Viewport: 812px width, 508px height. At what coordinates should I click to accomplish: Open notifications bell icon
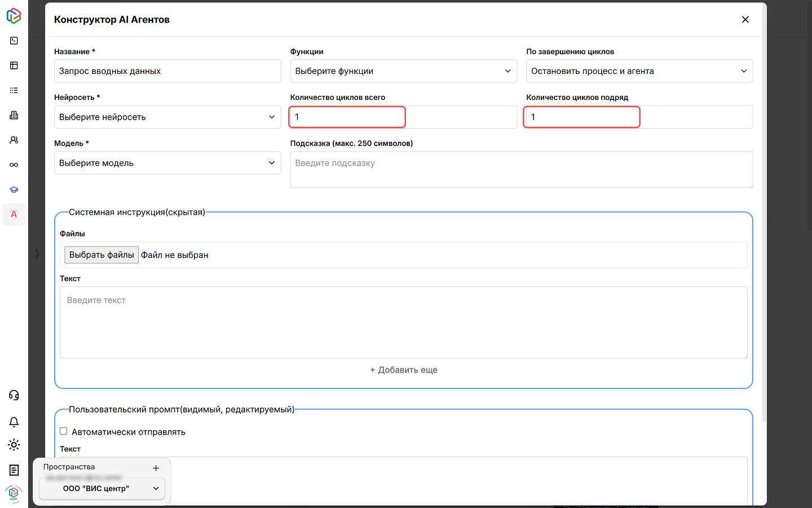point(14,422)
